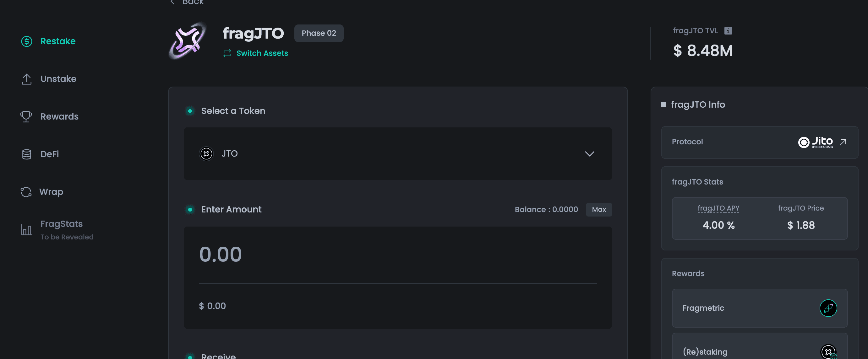Viewport: 868px width, 359px height.
Task: Click the JTO token icon in selector
Action: click(206, 154)
